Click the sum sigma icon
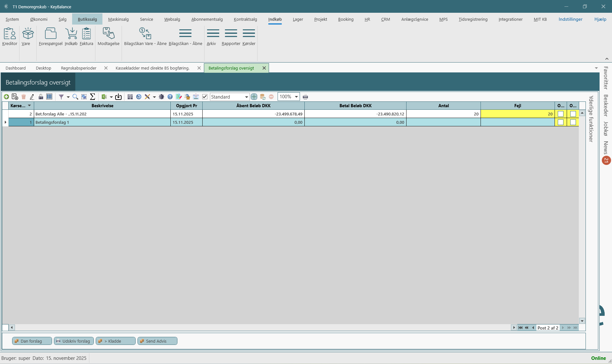Screen dimensions: 612x364 (x=93, y=97)
